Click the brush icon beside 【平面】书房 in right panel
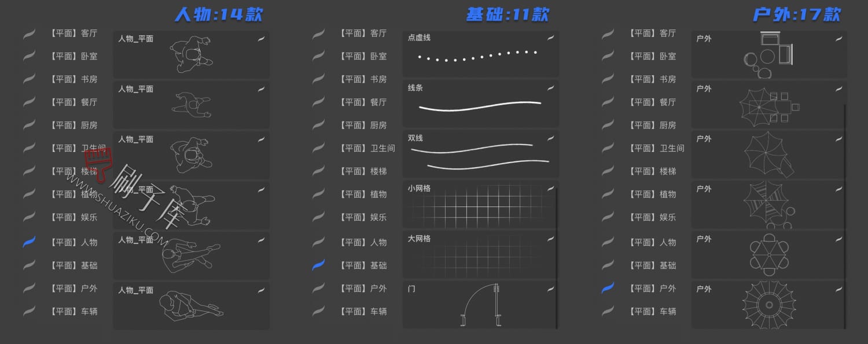This screenshot has width=868, height=344. pyautogui.click(x=607, y=79)
